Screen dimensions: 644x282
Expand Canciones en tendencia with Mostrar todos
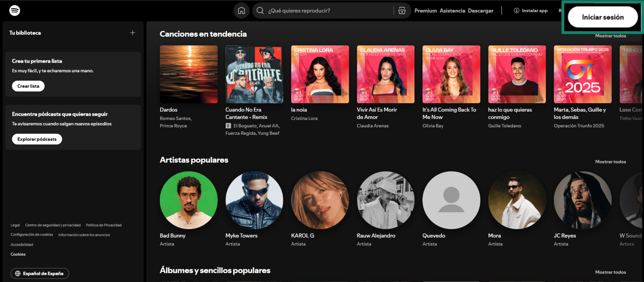(610, 36)
